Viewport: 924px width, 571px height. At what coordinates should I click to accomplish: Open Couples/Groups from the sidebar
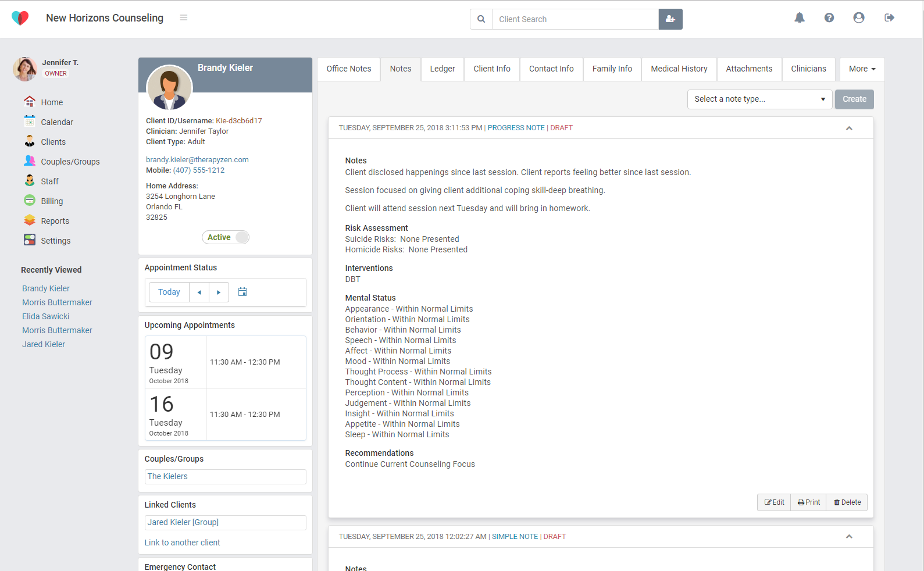tap(62, 162)
